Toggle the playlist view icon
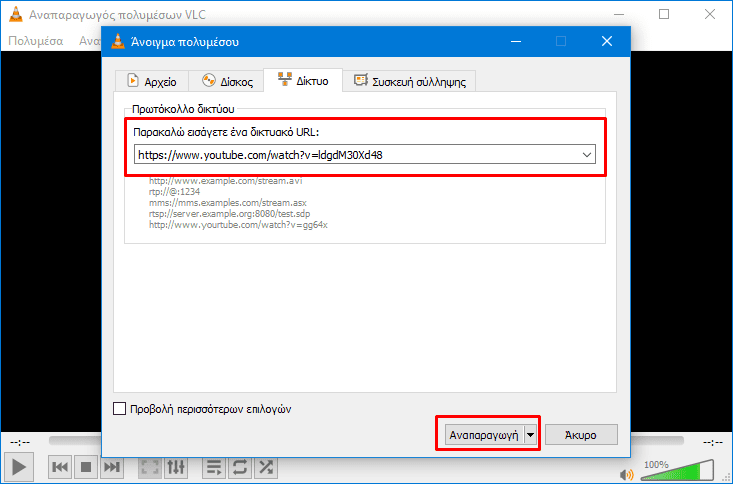This screenshot has width=733, height=484. point(214,467)
